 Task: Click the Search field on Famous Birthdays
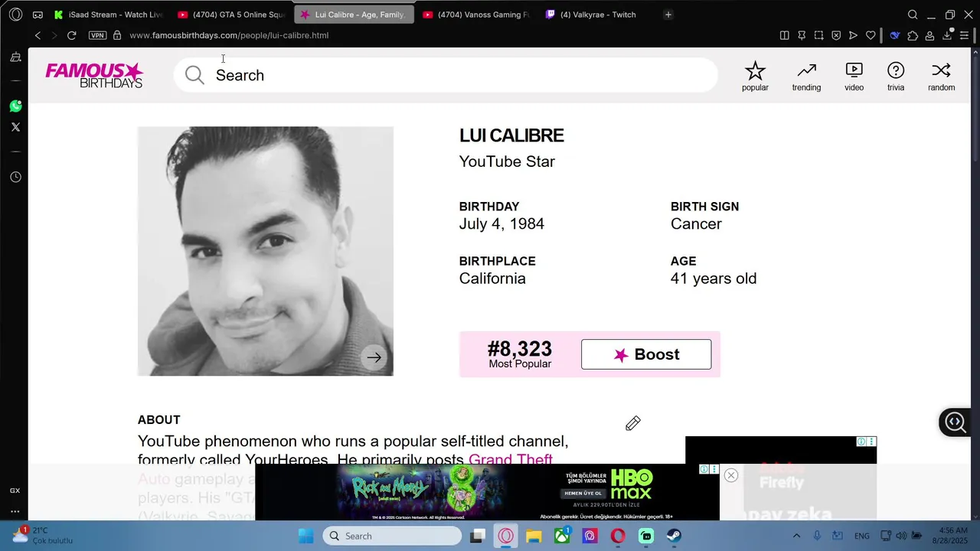[446, 75]
